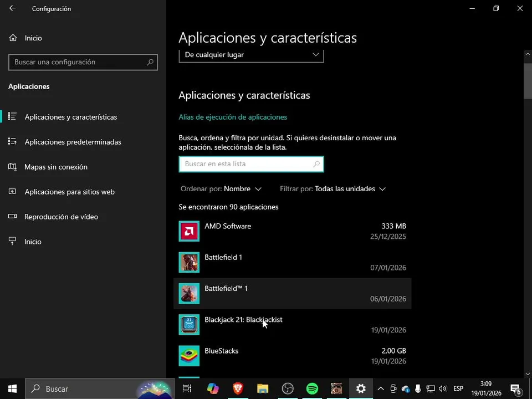Click the 333 MB size value
532x399 pixels.
[x=393, y=226]
